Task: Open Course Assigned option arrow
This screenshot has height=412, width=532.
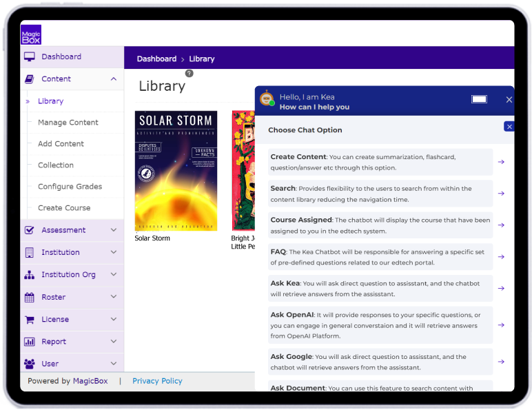Action: point(501,225)
